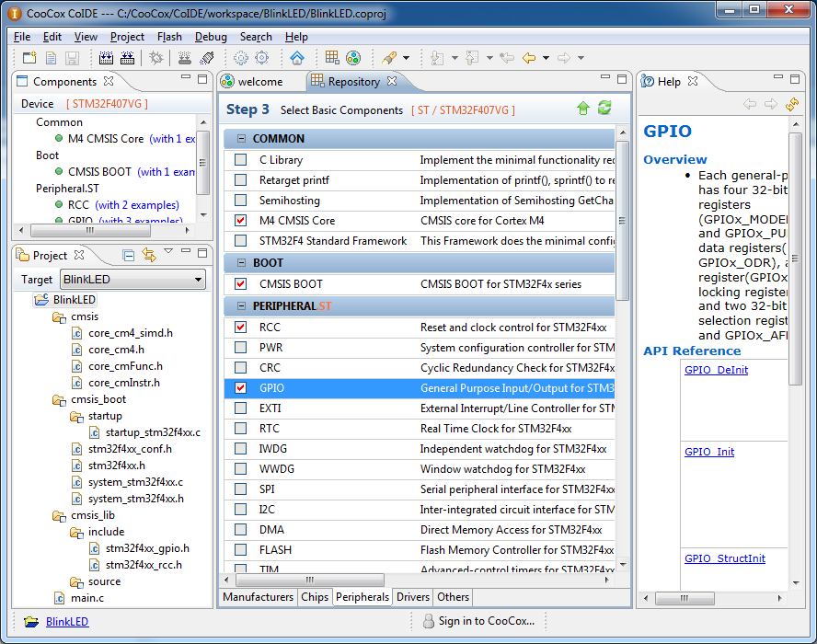The height and width of the screenshot is (644, 817).
Task: Click the Build project icon
Action: 106,58
